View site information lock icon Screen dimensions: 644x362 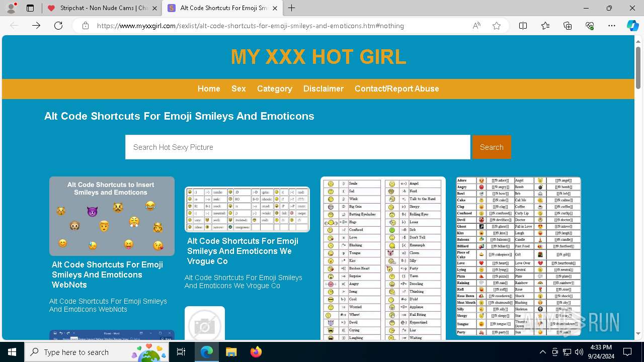click(86, 26)
